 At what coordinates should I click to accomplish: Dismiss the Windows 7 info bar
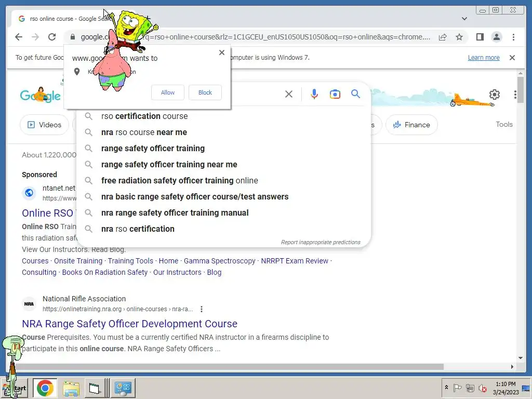point(512,58)
